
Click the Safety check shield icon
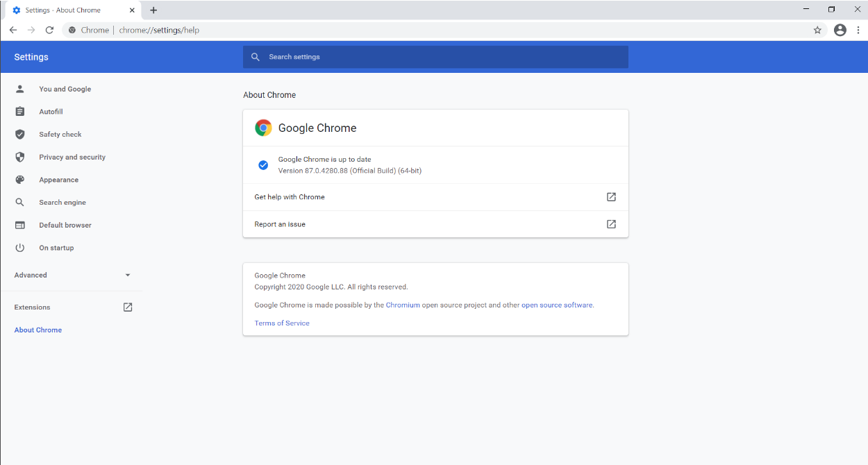[x=20, y=134]
